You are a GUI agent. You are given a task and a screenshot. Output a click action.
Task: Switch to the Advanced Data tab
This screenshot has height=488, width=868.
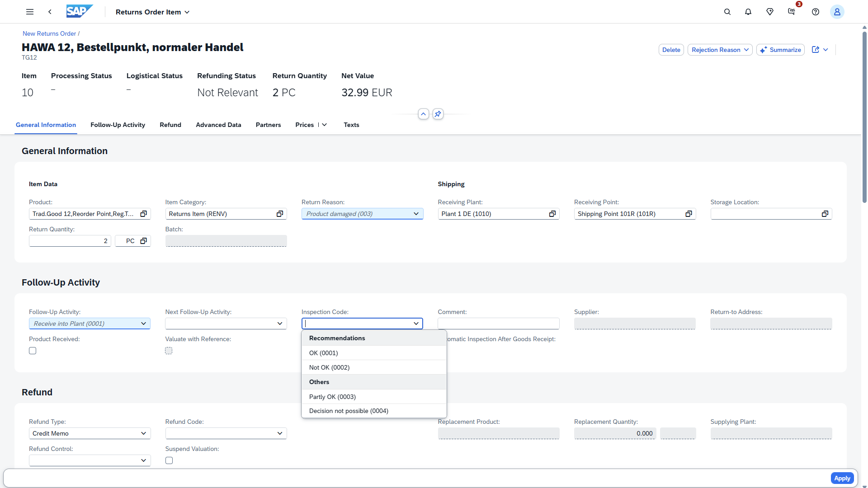tap(218, 125)
